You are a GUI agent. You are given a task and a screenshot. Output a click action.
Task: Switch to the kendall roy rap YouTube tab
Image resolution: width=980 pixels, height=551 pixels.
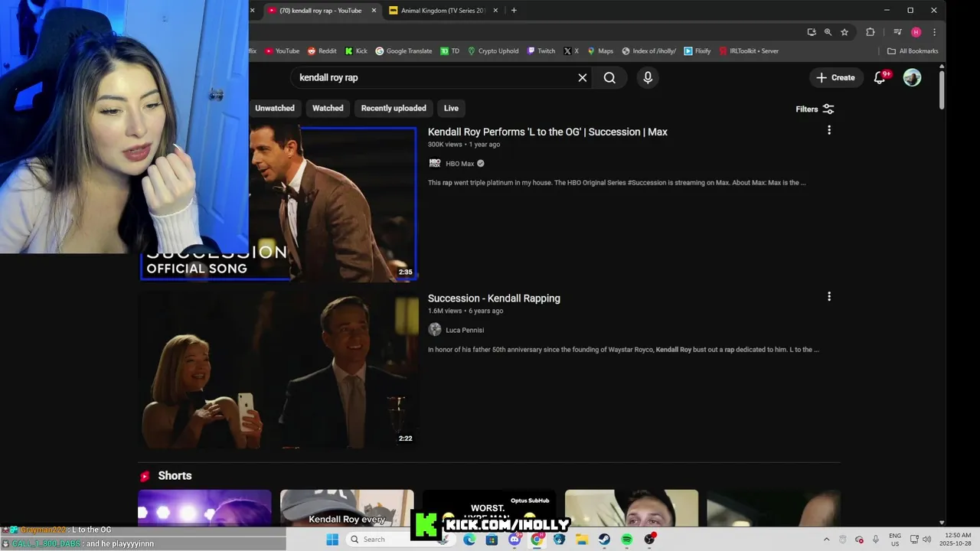tap(321, 11)
